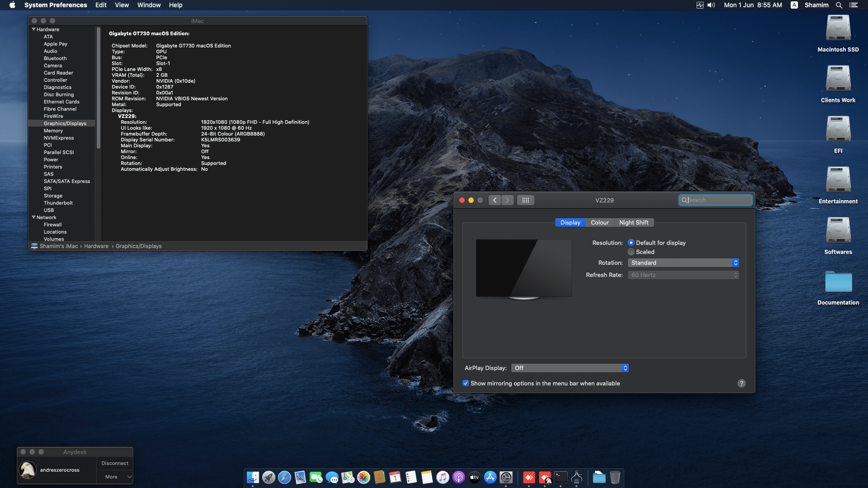Image resolution: width=868 pixels, height=488 pixels.
Task: Click the activity monitor menu bar icon
Action: [x=700, y=5]
